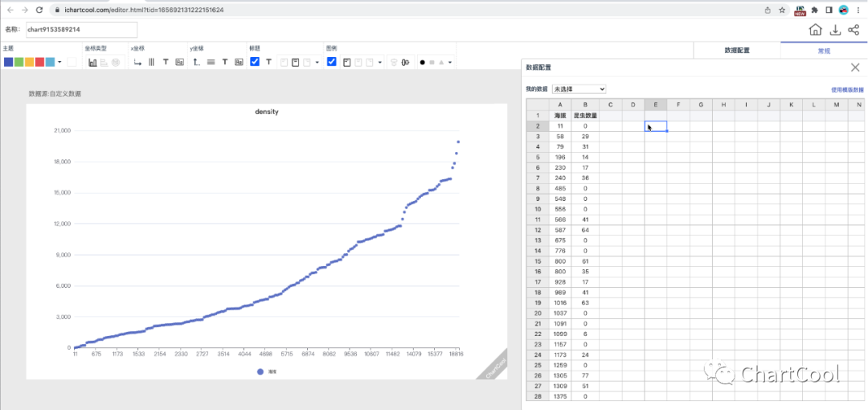Click the 使用模版数据 link
This screenshot has height=410, width=868.
[x=847, y=89]
